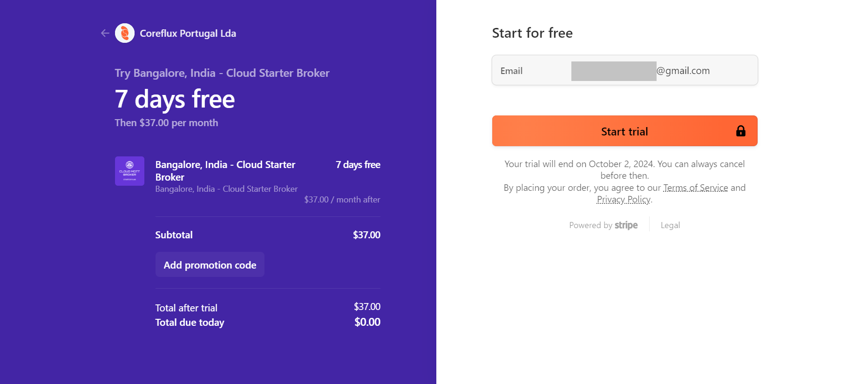The width and height of the screenshot is (868, 384).
Task: Click the Start for free heading
Action: click(532, 33)
